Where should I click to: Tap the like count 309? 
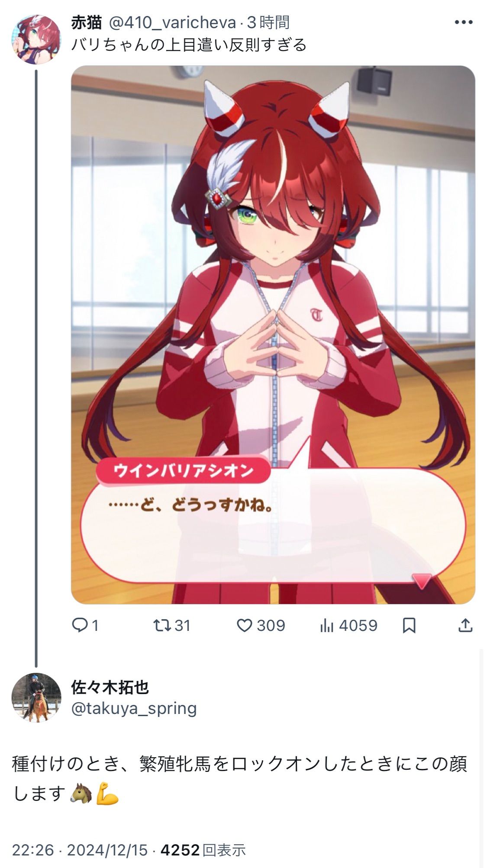pos(271,625)
